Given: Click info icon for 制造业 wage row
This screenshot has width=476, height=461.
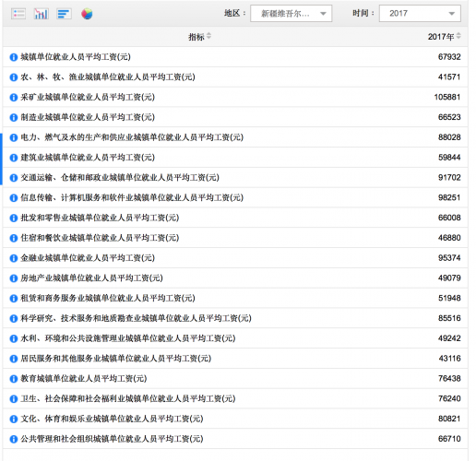Looking at the screenshot, I should (x=14, y=117).
